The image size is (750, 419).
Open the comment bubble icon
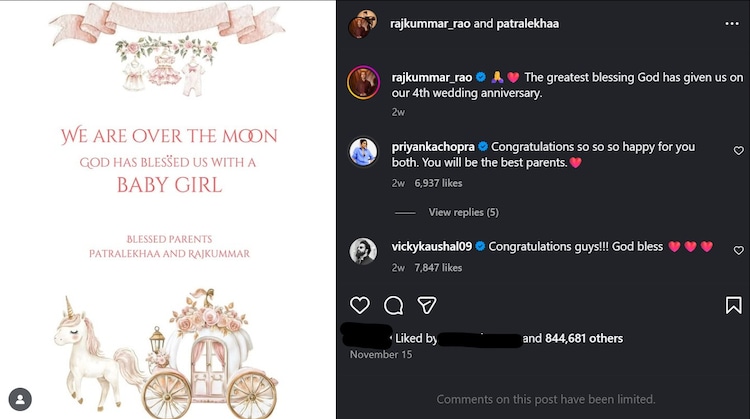click(394, 305)
